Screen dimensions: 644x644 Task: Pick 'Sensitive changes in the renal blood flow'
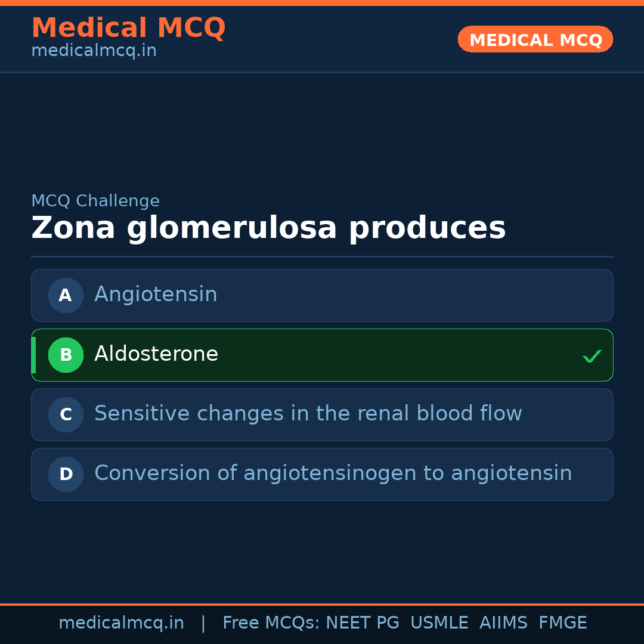(308, 414)
